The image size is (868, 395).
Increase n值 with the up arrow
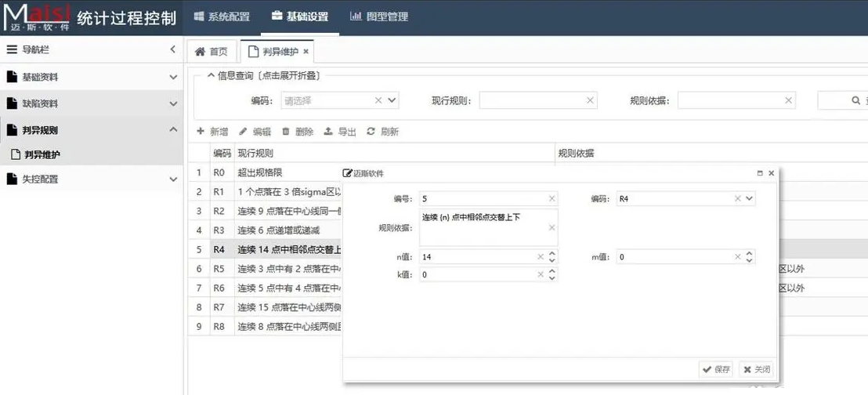(x=552, y=253)
